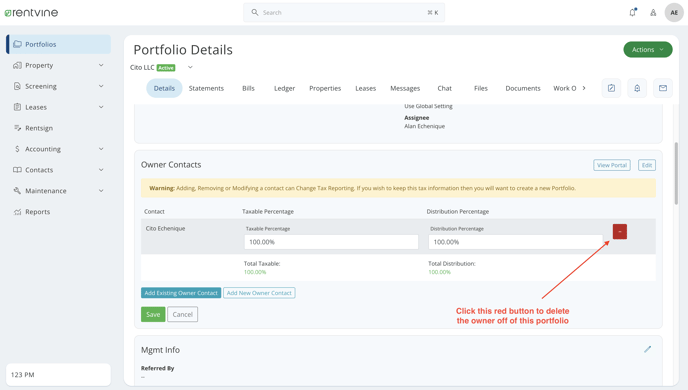Click the Portfolios folder icon in sidebar

click(17, 44)
